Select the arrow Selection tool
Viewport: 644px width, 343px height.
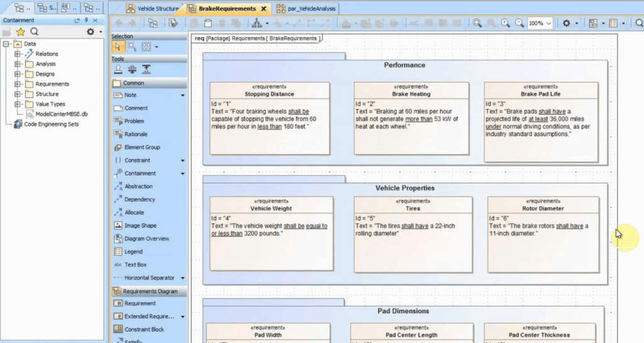tap(118, 46)
